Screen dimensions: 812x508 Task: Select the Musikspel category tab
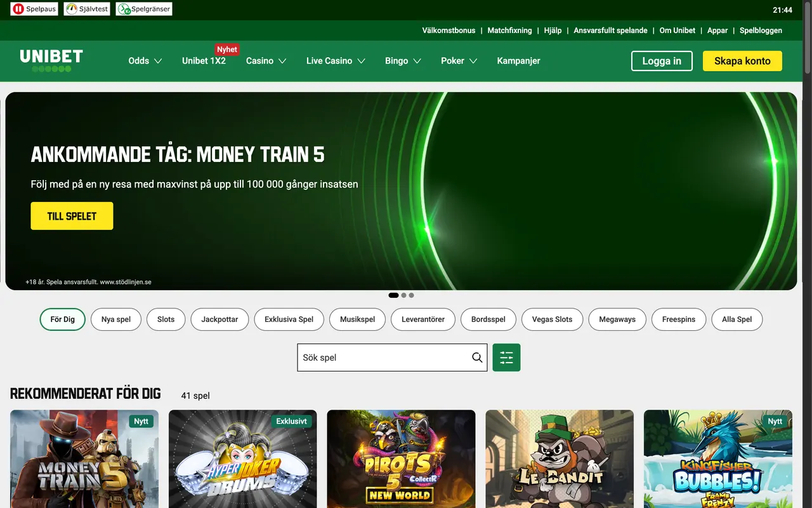(357, 319)
